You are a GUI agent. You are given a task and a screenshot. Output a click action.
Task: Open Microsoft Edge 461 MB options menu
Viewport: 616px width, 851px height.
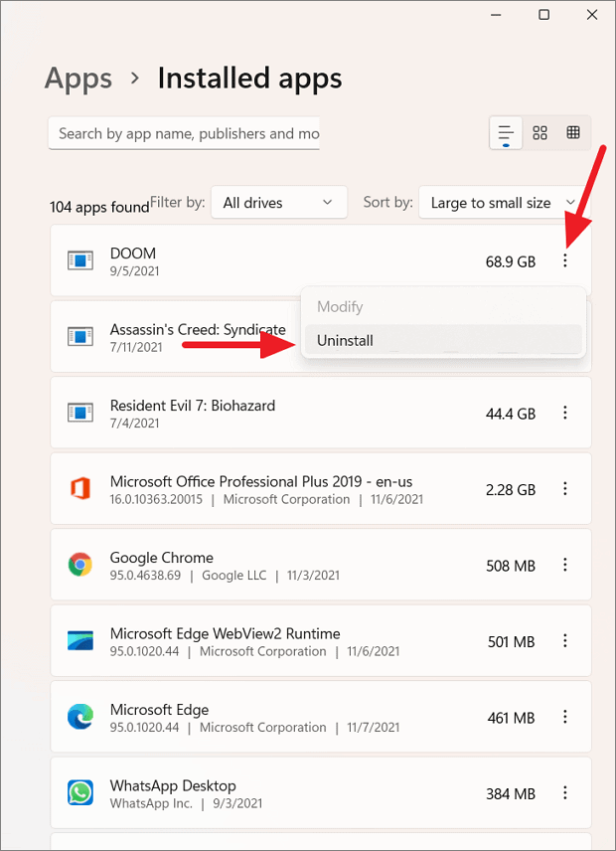tap(565, 717)
